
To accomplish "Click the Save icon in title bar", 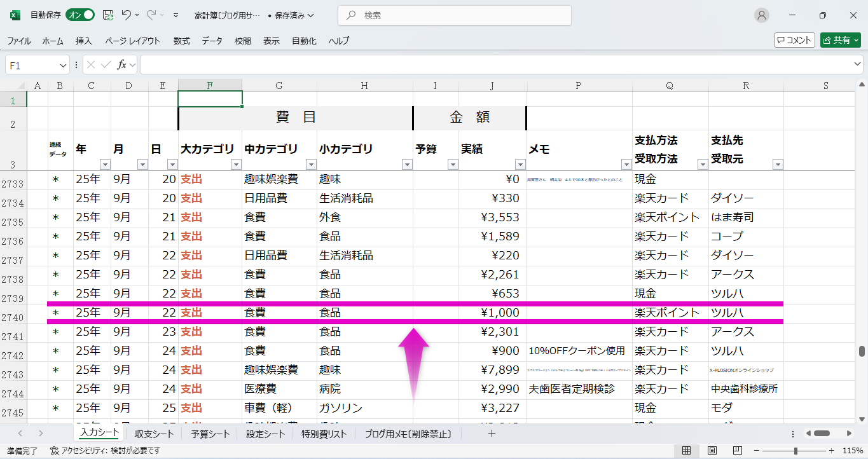I will (108, 15).
